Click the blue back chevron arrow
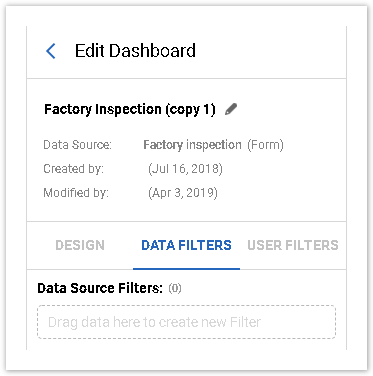The height and width of the screenshot is (376, 373). [x=51, y=51]
